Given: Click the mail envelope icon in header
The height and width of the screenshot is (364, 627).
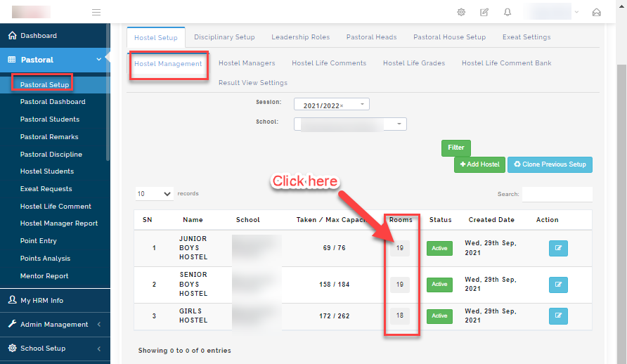Looking at the screenshot, I should tap(596, 13).
